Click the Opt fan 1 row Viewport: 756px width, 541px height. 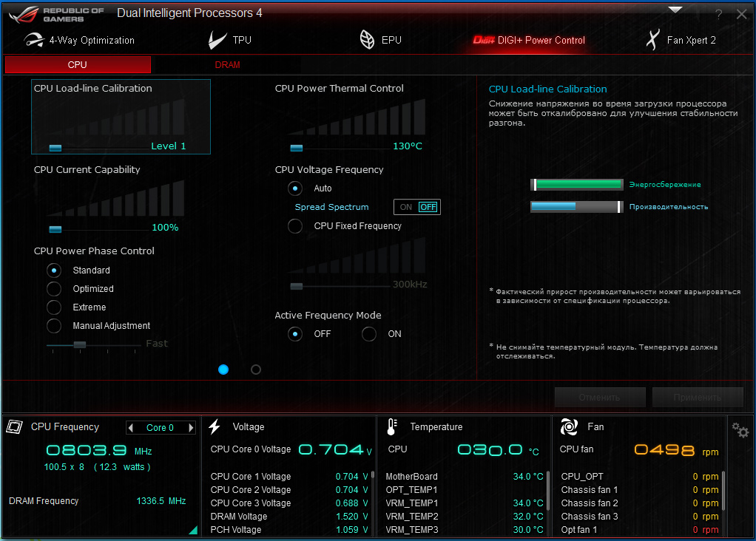coord(640,530)
